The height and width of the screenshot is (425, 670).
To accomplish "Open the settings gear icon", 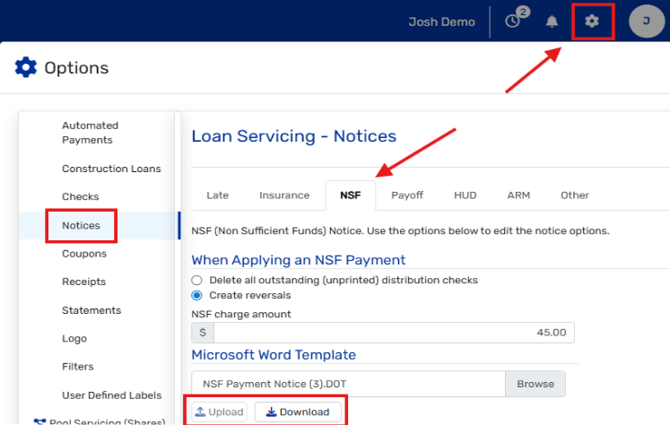I will point(592,21).
